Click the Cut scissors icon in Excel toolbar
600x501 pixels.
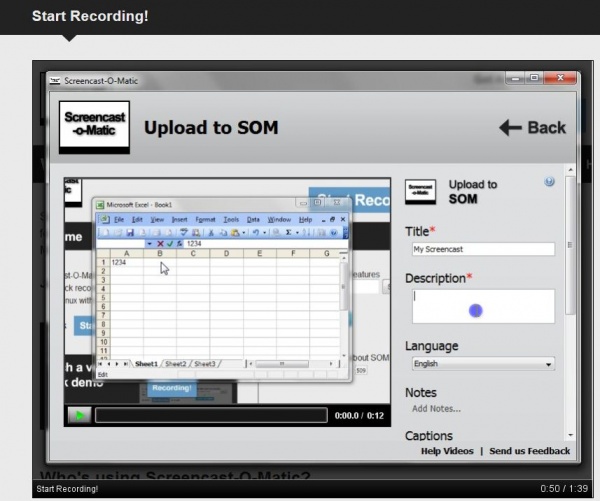[210, 232]
